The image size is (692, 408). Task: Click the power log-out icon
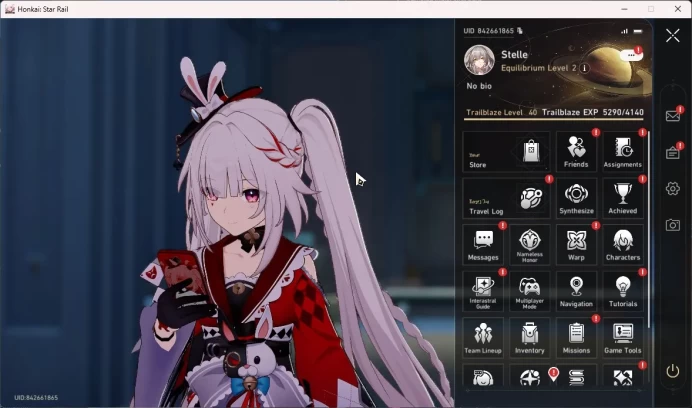point(673,371)
